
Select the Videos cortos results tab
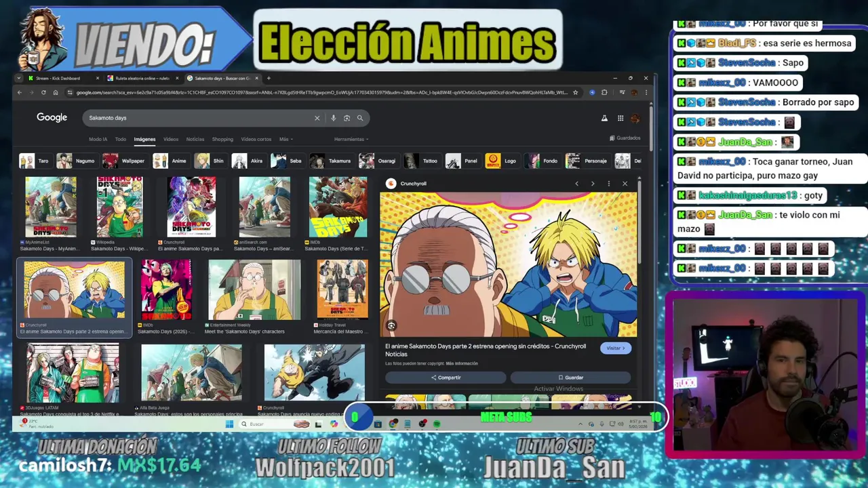click(x=256, y=140)
